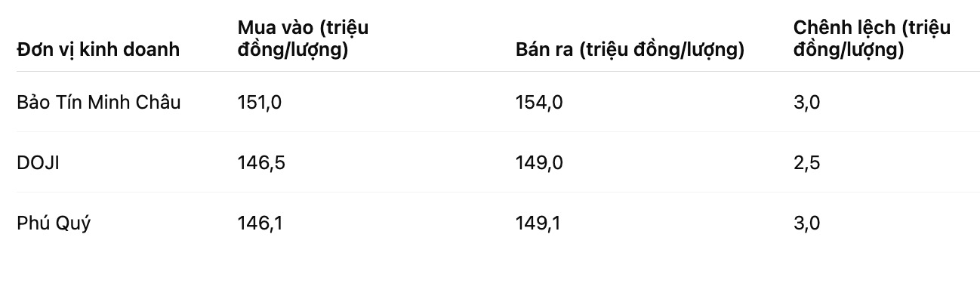The image size is (980, 302).
Task: Select Bảo Tín Minh Châu buy price 151,0
Action: (x=260, y=102)
